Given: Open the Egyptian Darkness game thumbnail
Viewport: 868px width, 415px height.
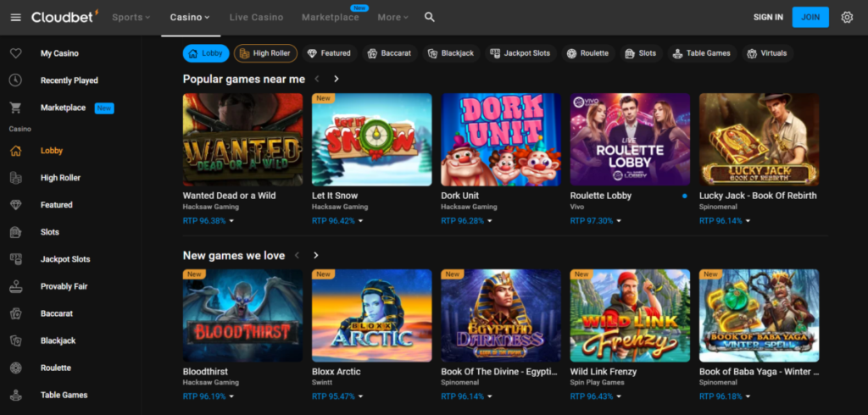Looking at the screenshot, I should click(x=500, y=315).
